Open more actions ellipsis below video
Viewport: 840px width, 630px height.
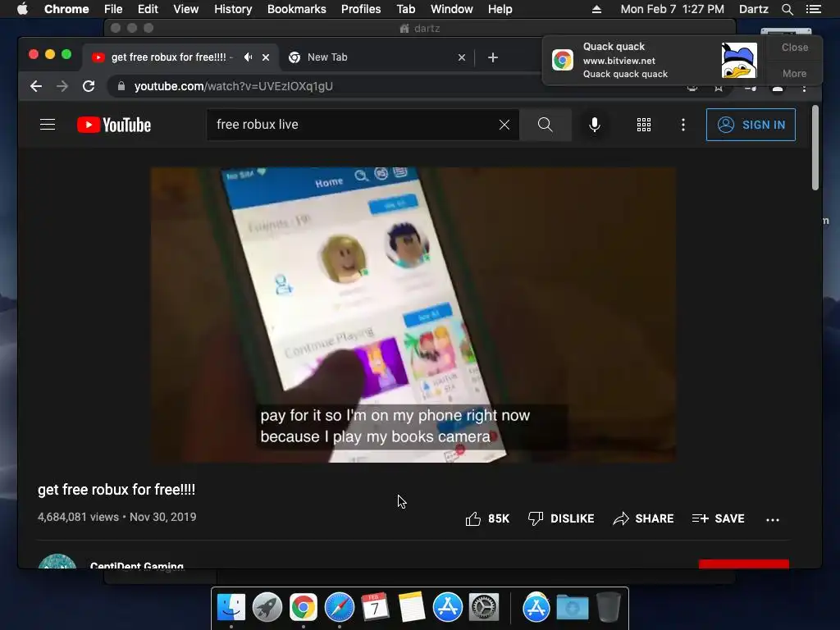point(773,519)
